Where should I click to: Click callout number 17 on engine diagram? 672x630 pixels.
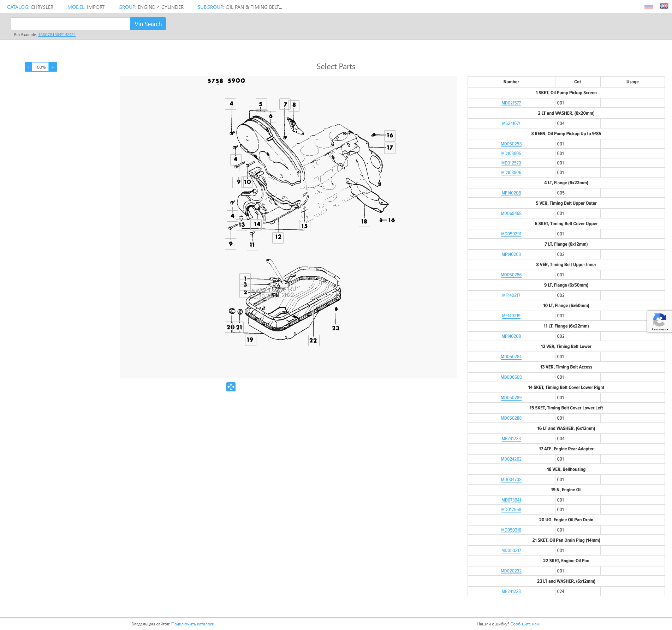pos(390,148)
